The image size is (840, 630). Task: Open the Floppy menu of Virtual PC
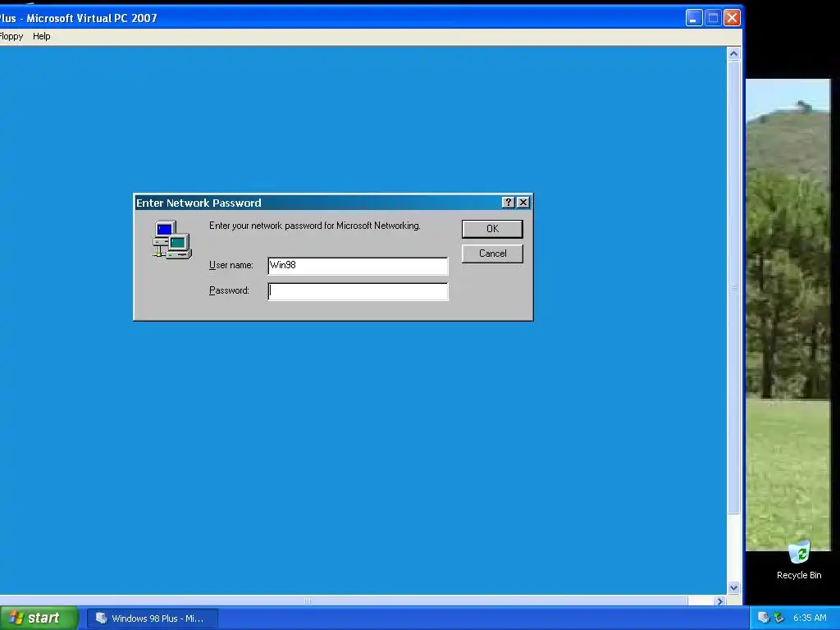click(x=11, y=36)
